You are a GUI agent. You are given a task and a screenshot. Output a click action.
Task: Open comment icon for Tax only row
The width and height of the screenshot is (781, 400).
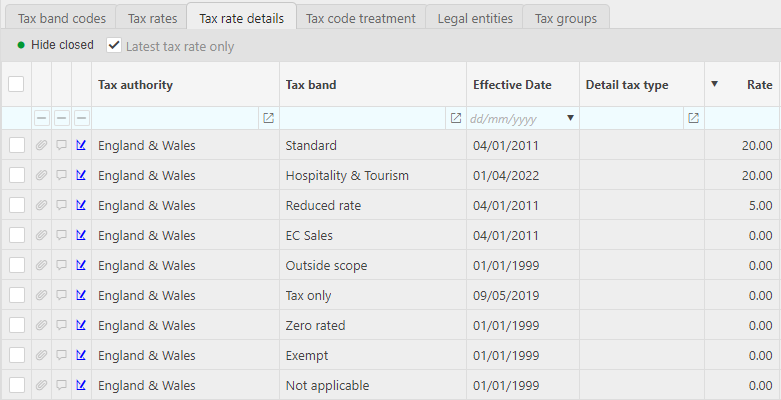61,295
